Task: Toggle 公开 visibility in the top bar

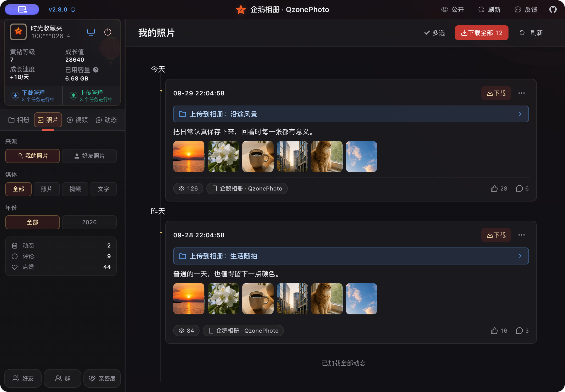Action: pyautogui.click(x=453, y=10)
